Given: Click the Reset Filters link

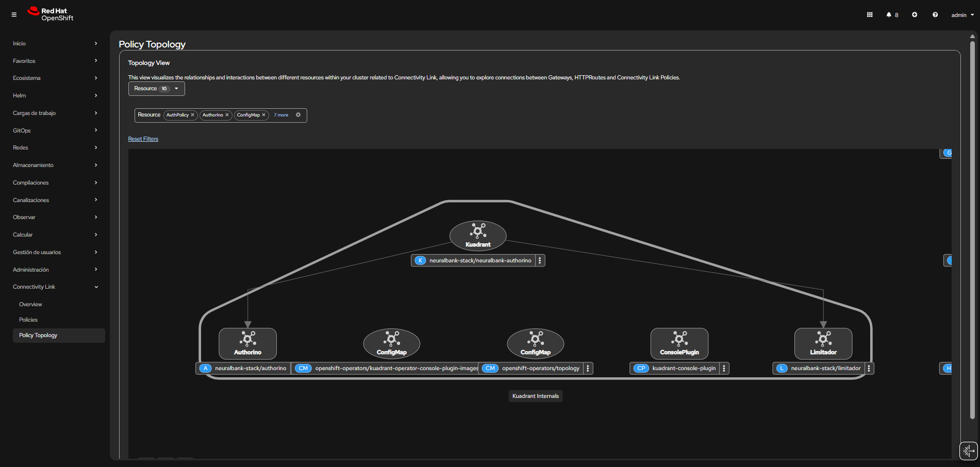Looking at the screenshot, I should pyautogui.click(x=143, y=139).
